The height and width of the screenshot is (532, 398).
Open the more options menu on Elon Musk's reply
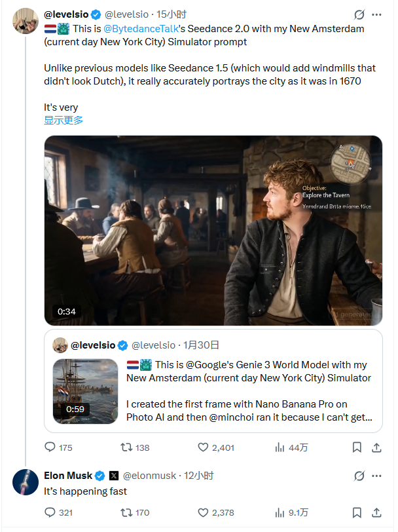click(376, 476)
